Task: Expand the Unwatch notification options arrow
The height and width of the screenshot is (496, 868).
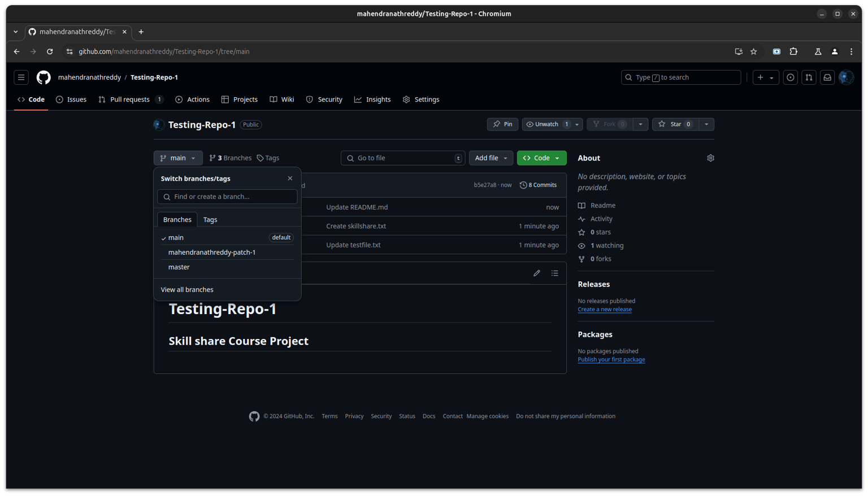Action: click(577, 124)
